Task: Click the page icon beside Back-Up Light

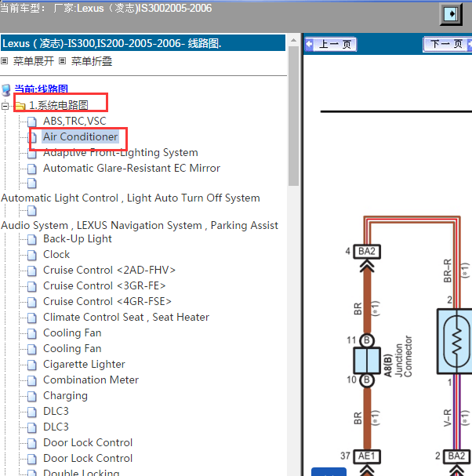Action: pos(32,239)
